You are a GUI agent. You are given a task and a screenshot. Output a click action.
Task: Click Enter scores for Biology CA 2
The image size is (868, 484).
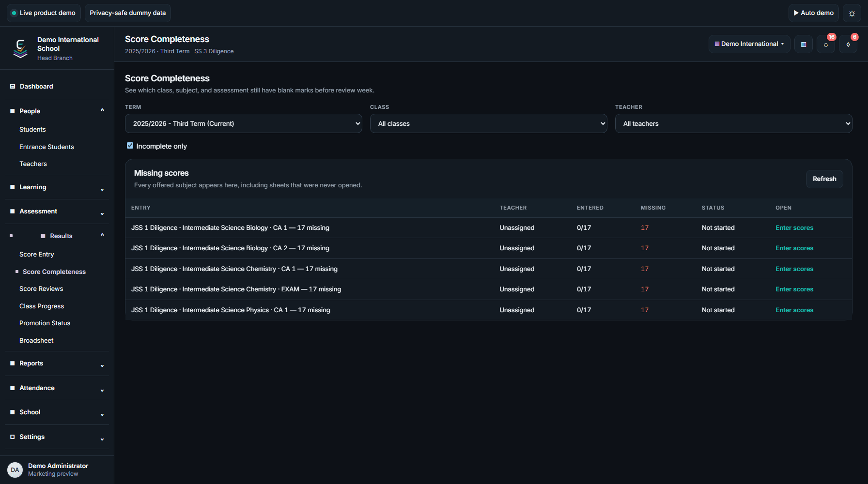point(794,248)
